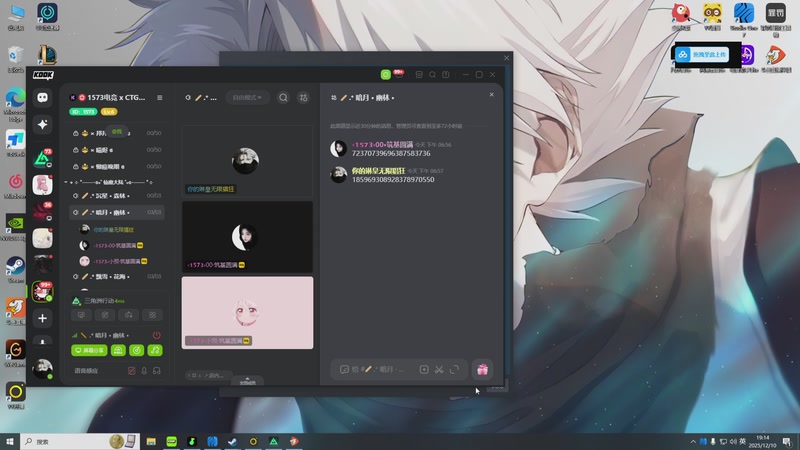The image size is (800, 450).
Task: Click message text 7237073969638758​3736
Action: coord(391,154)
